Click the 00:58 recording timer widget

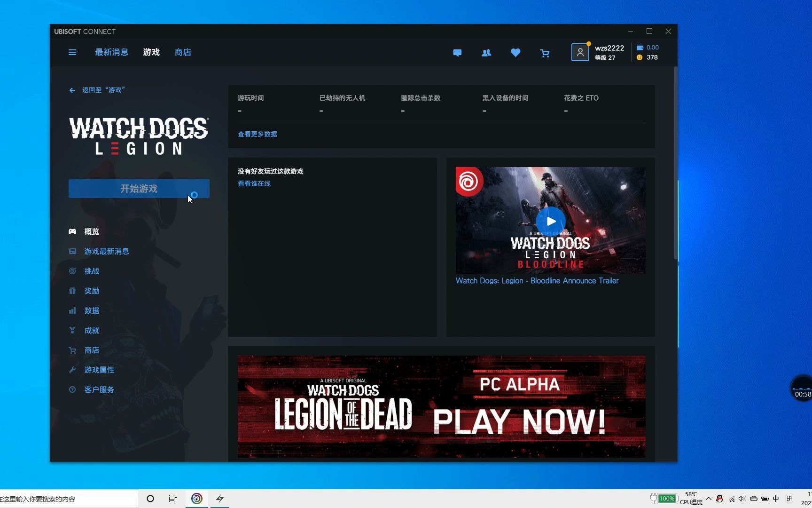coord(802,389)
